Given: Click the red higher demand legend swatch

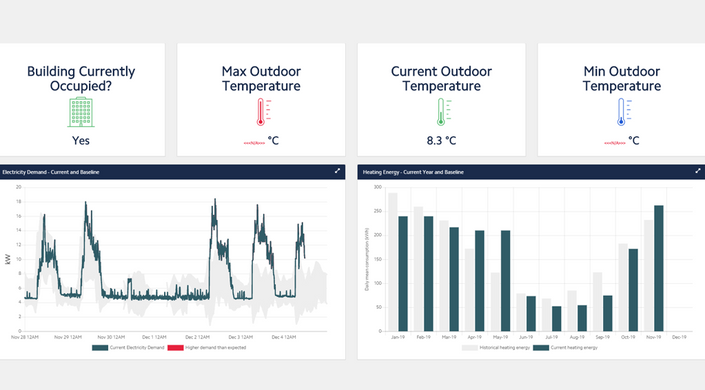Looking at the screenshot, I should click(x=175, y=348).
